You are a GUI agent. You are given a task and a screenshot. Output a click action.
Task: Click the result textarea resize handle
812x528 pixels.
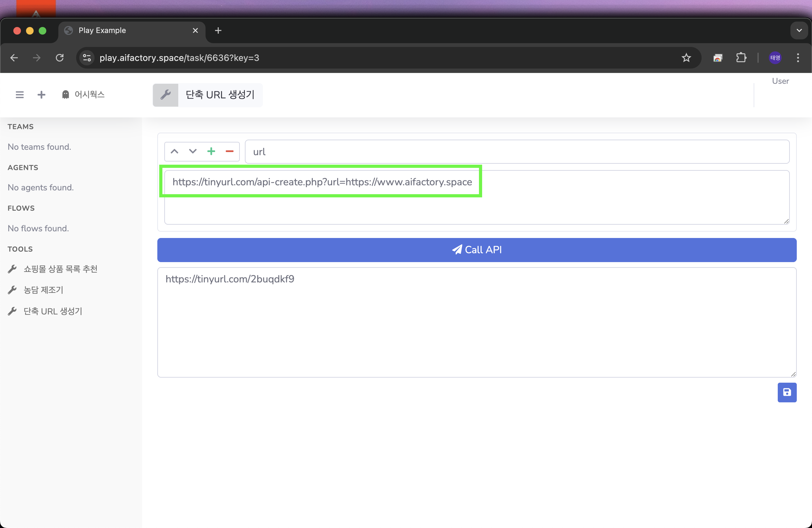point(793,374)
